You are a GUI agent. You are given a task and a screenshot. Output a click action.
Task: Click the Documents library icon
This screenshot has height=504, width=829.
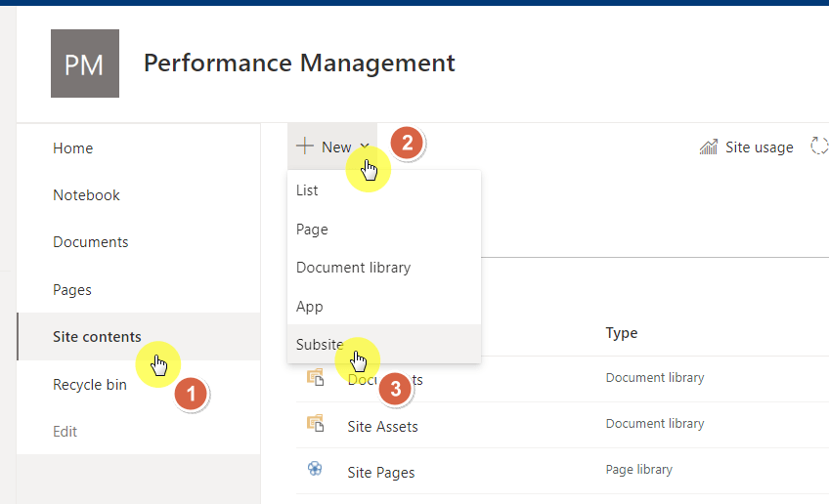point(316,378)
